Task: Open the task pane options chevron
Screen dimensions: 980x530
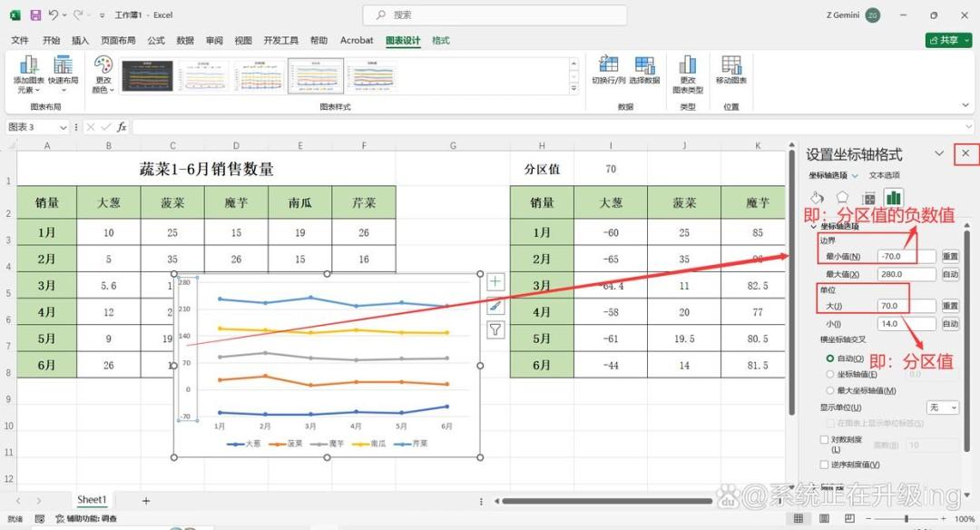Action: [x=939, y=153]
